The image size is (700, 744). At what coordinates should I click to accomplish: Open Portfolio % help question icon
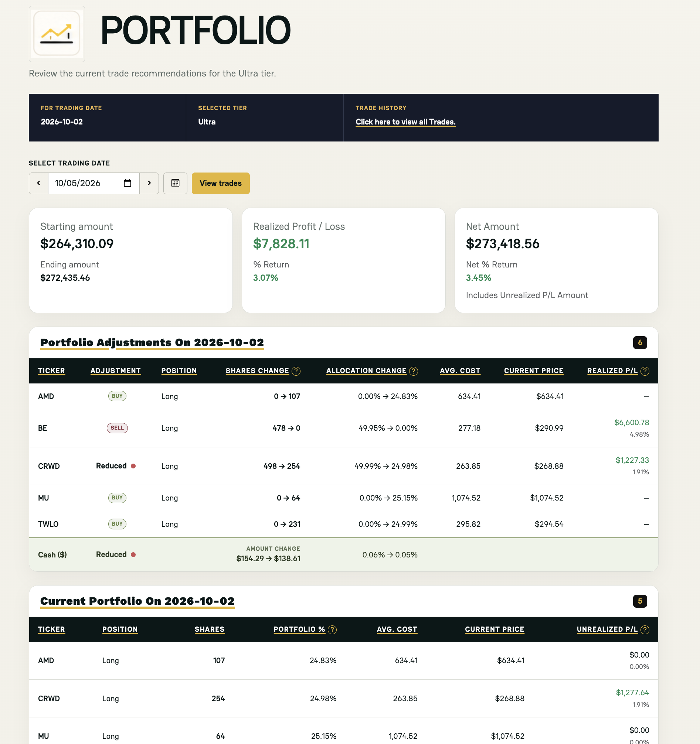(332, 629)
